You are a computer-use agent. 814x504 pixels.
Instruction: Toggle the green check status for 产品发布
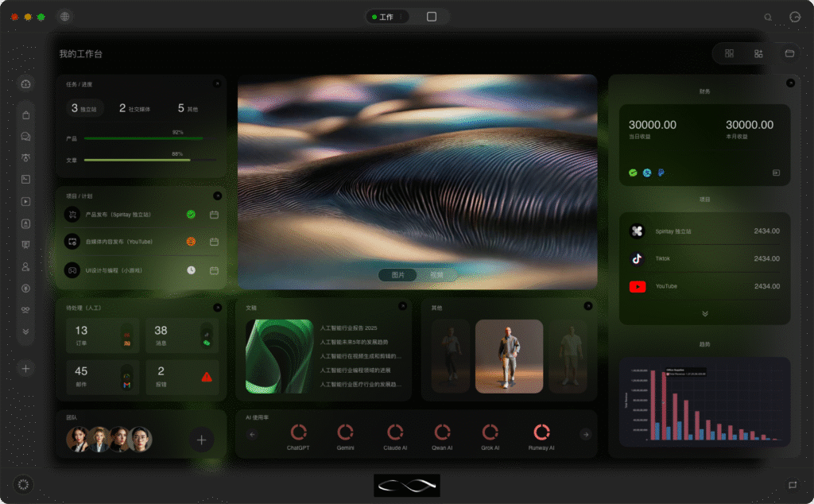(x=191, y=215)
